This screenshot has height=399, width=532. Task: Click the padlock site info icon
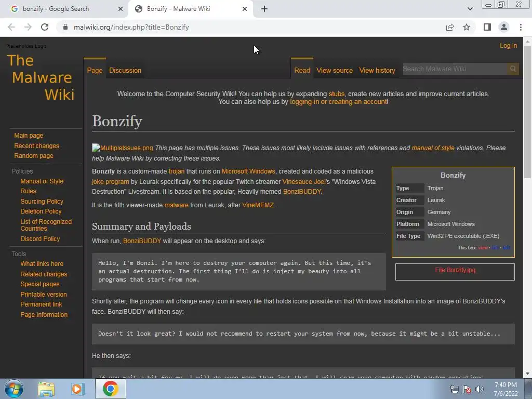tap(65, 27)
